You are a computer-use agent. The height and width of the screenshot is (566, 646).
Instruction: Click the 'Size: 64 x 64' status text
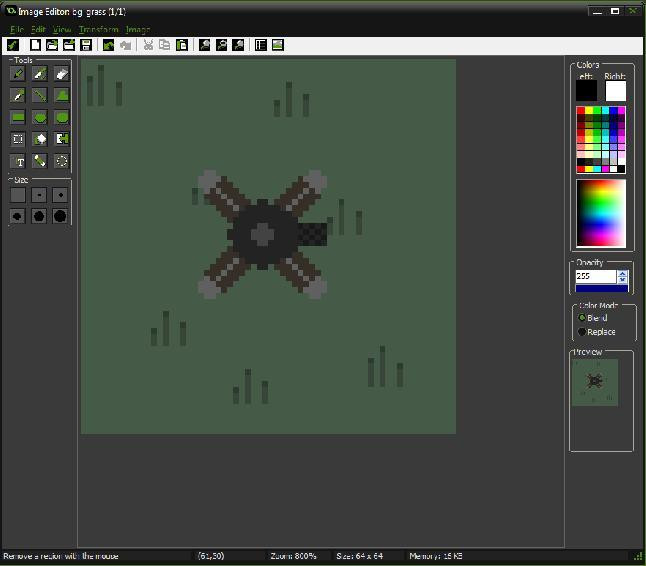tap(359, 556)
